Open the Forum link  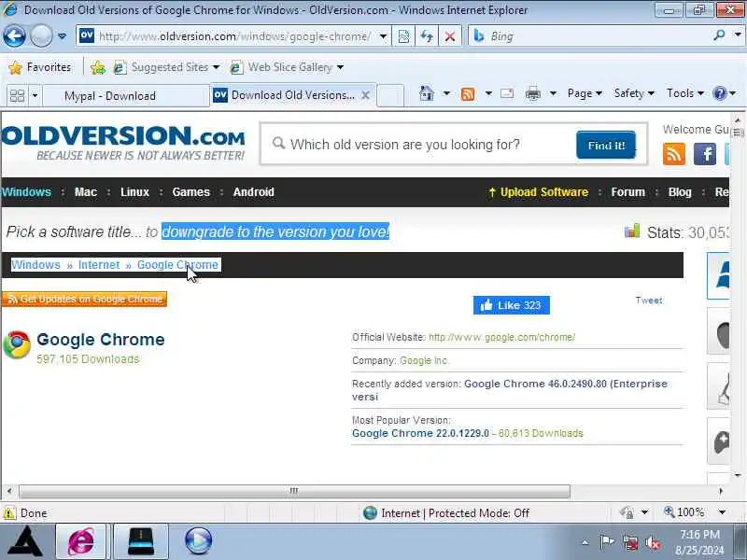627,192
